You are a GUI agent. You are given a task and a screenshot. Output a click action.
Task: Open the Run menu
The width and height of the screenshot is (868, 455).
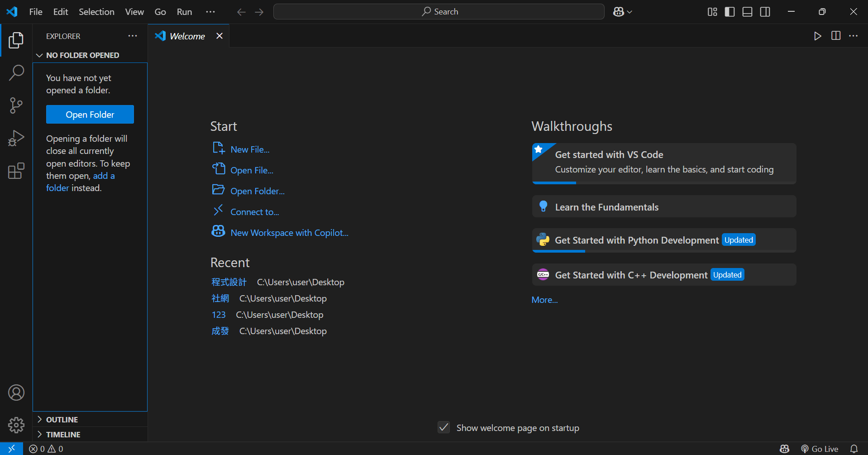coord(184,12)
